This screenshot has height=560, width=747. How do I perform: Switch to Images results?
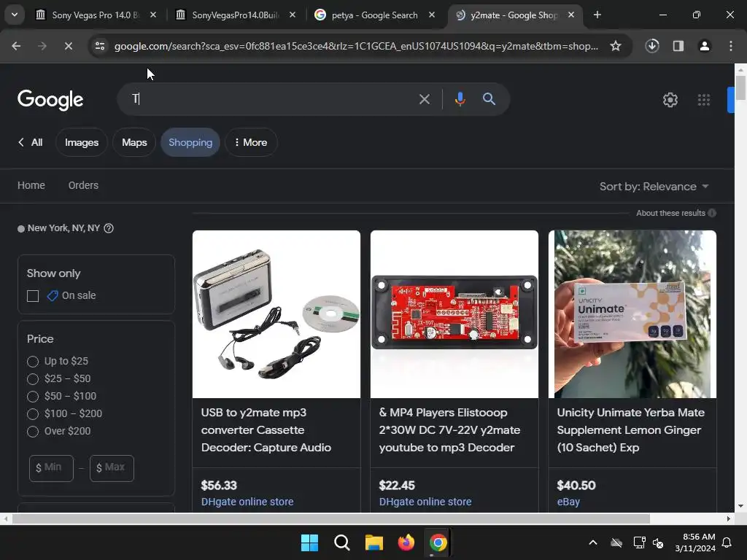tap(82, 142)
